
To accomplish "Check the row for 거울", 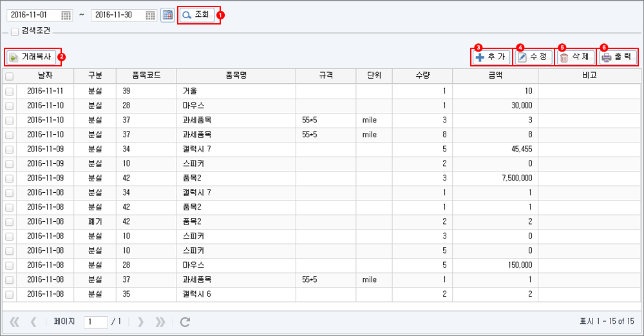I will pyautogui.click(x=10, y=92).
